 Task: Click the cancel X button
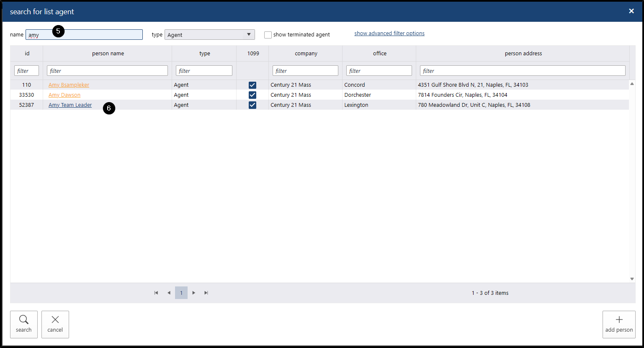click(55, 324)
